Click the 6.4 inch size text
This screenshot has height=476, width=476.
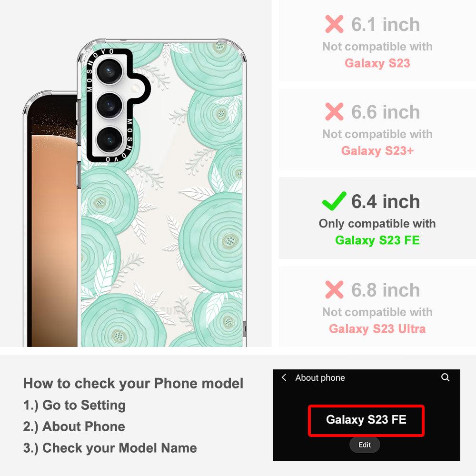coord(386,201)
